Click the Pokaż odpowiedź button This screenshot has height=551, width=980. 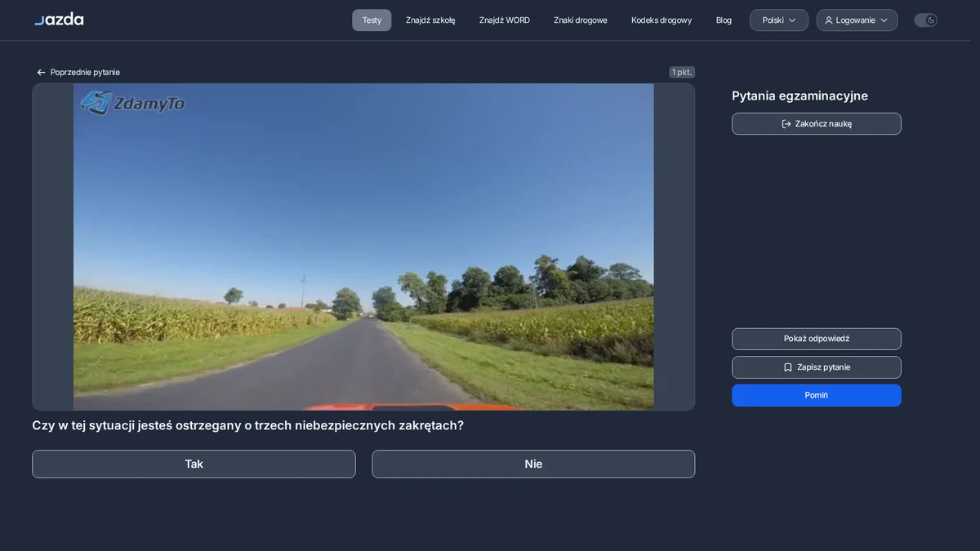pos(817,339)
